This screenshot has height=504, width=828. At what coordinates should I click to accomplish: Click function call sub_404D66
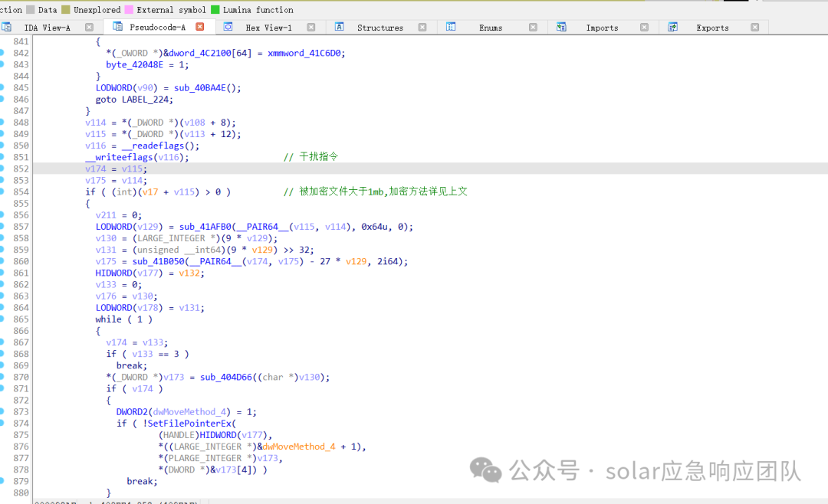[226, 377]
